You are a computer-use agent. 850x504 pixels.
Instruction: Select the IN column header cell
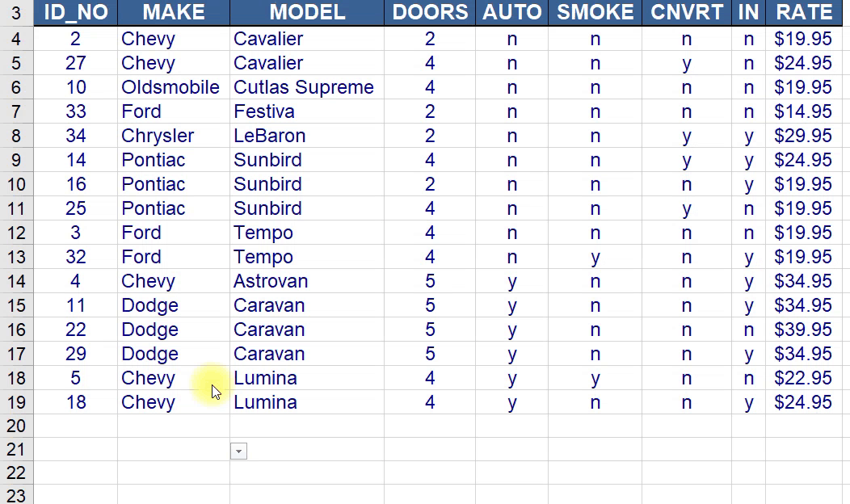[x=749, y=12]
